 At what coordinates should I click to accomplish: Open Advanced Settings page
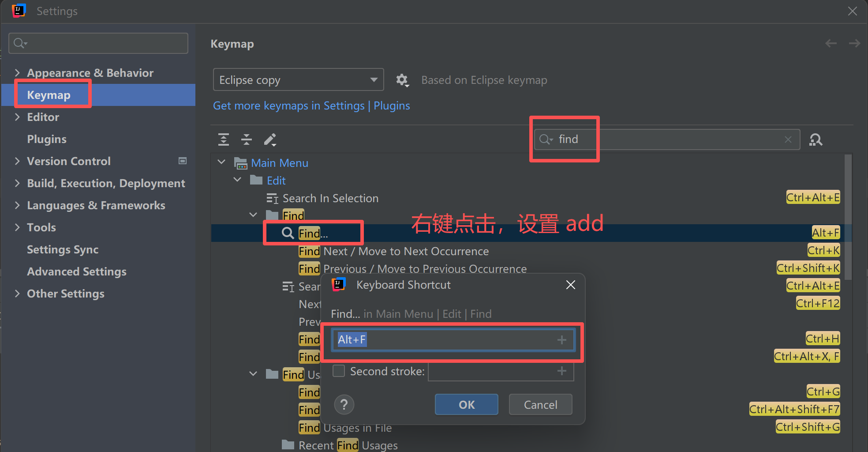(x=77, y=271)
